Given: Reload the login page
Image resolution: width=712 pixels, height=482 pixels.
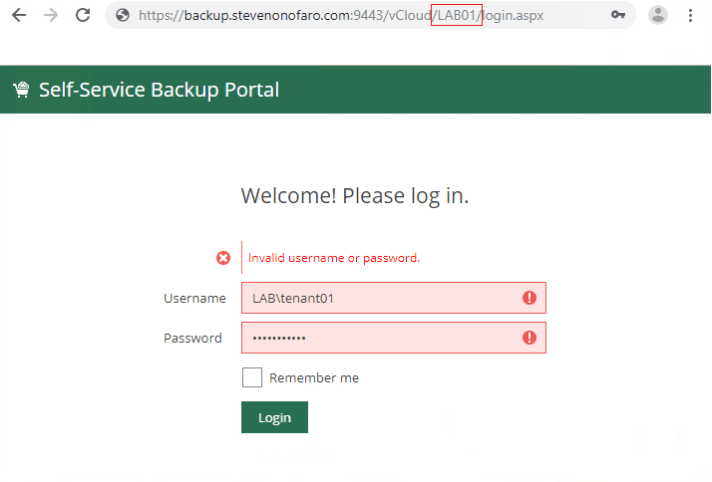Looking at the screenshot, I should pyautogui.click(x=83, y=15).
